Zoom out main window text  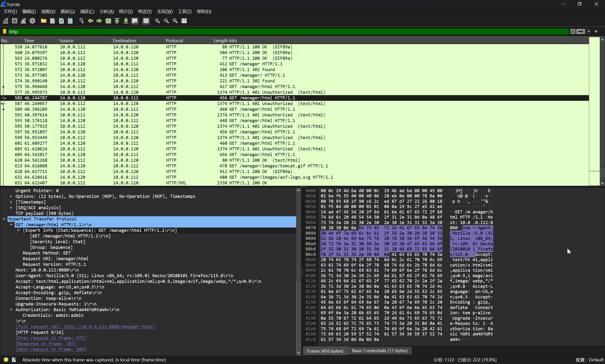[x=166, y=21]
